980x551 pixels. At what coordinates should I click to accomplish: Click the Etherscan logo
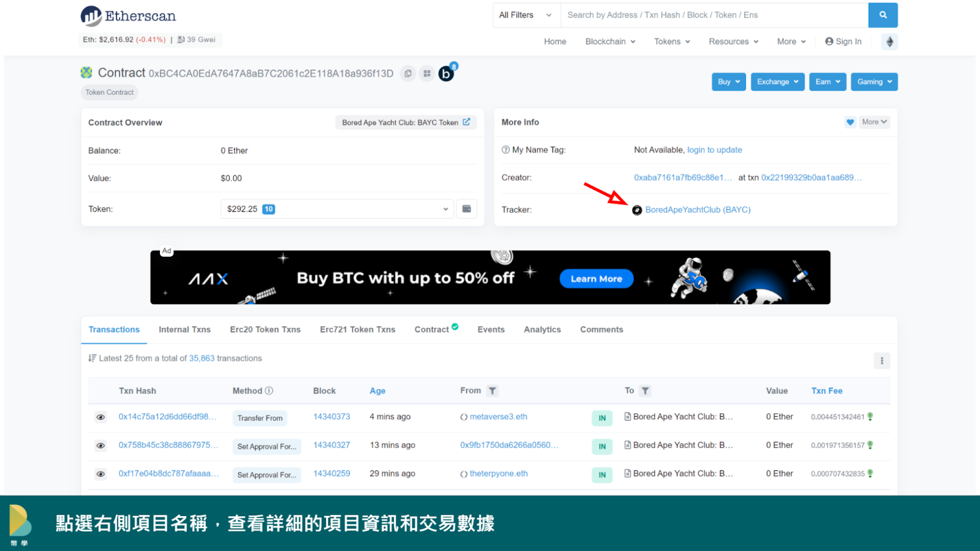pos(128,16)
